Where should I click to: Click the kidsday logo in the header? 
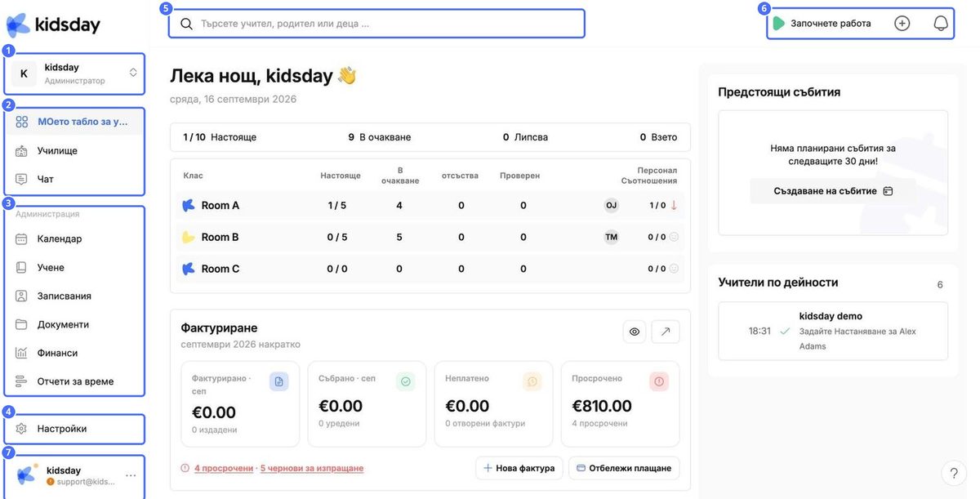point(53,25)
